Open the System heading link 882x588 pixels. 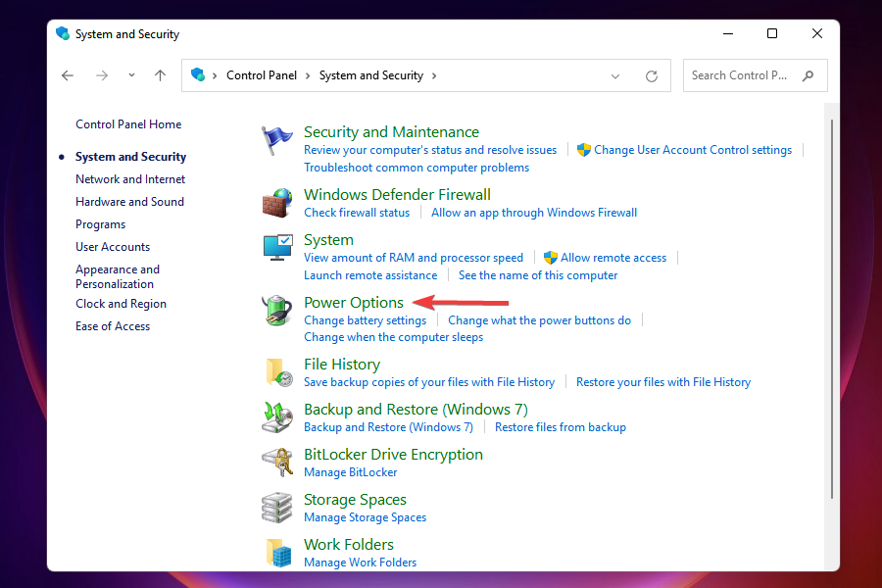tap(328, 240)
